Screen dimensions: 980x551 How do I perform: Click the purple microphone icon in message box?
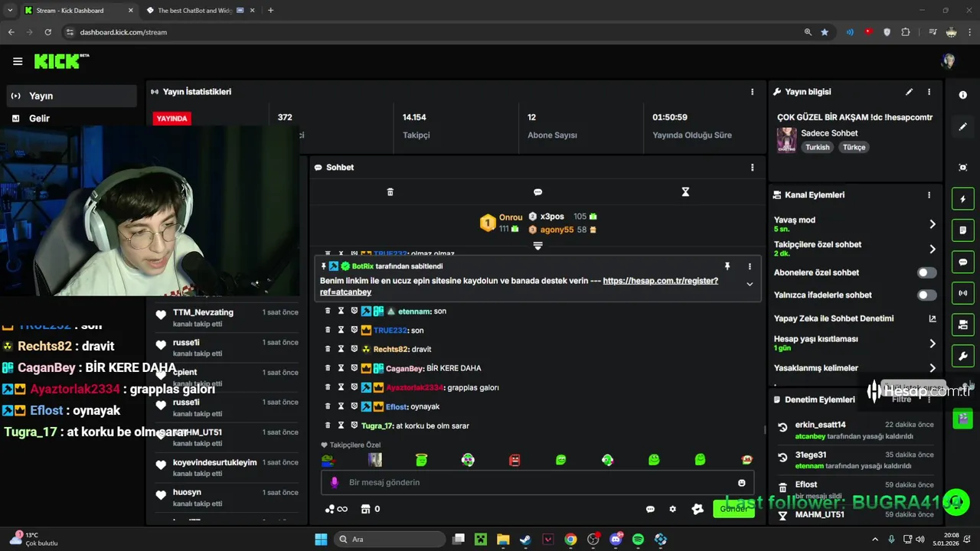[x=334, y=483]
